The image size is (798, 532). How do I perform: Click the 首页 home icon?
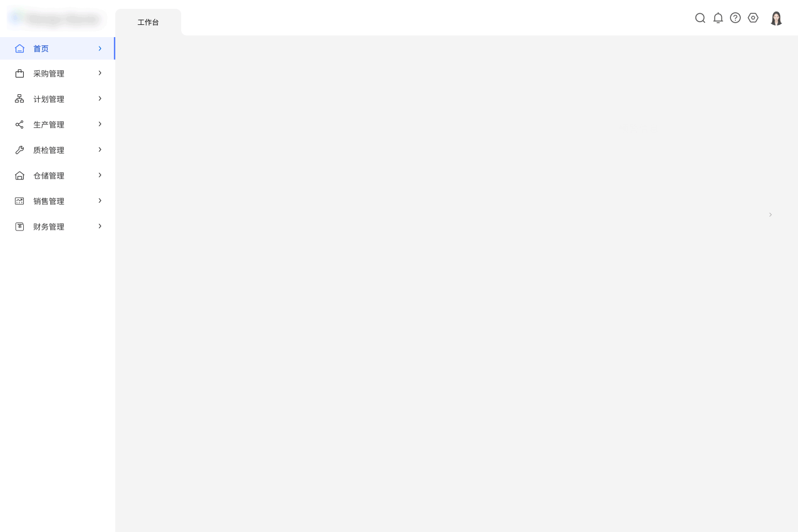(x=19, y=49)
